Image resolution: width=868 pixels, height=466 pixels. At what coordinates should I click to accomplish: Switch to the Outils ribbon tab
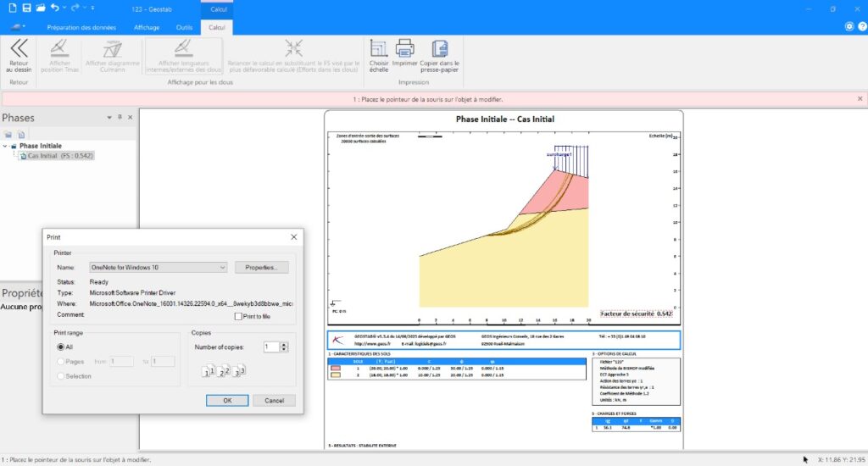tap(184, 27)
